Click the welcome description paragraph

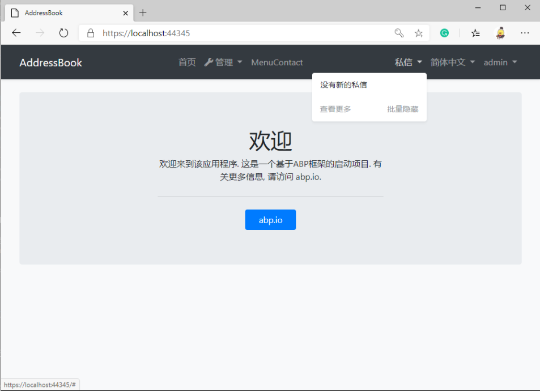click(x=270, y=171)
